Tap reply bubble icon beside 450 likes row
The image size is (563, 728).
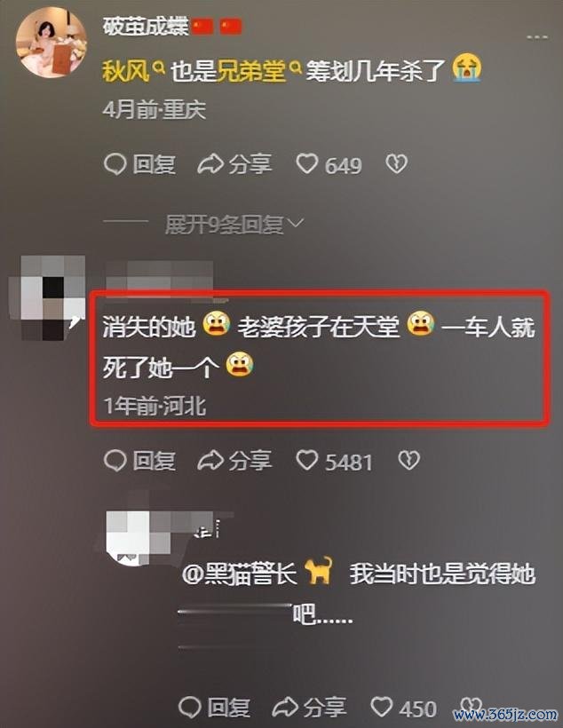(x=189, y=708)
